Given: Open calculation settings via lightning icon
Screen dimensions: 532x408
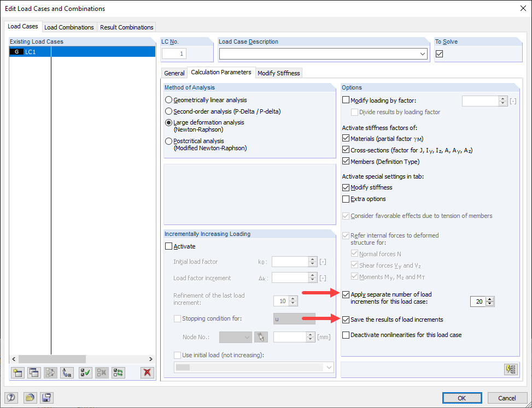Looking at the screenshot, I should tap(510, 369).
